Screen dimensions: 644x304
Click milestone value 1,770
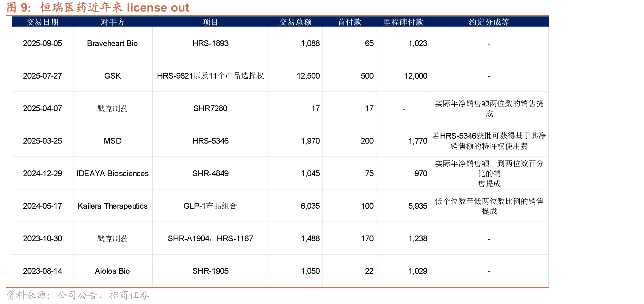[x=418, y=141]
